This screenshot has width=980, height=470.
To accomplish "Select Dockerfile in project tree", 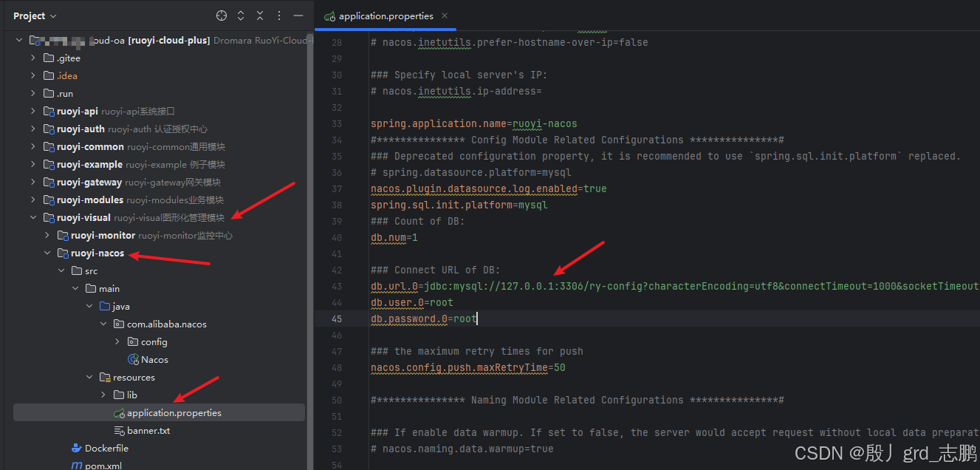I will 106,448.
